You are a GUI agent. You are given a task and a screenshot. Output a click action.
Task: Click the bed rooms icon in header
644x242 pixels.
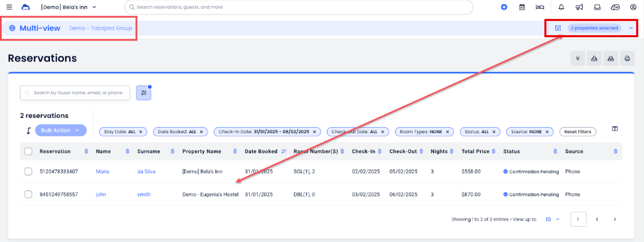click(540, 7)
